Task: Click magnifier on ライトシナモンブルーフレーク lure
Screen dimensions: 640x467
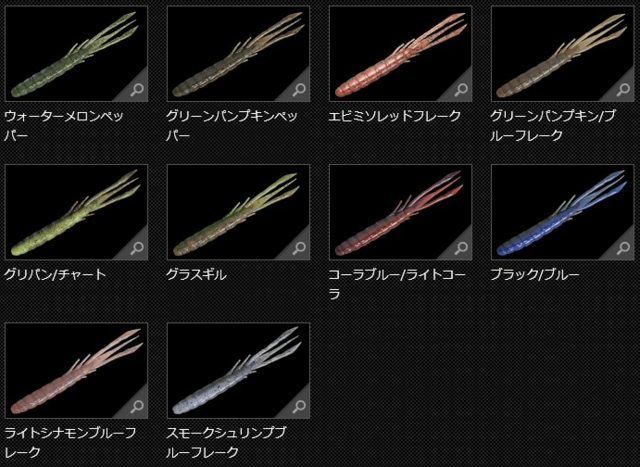Action: 137,407
